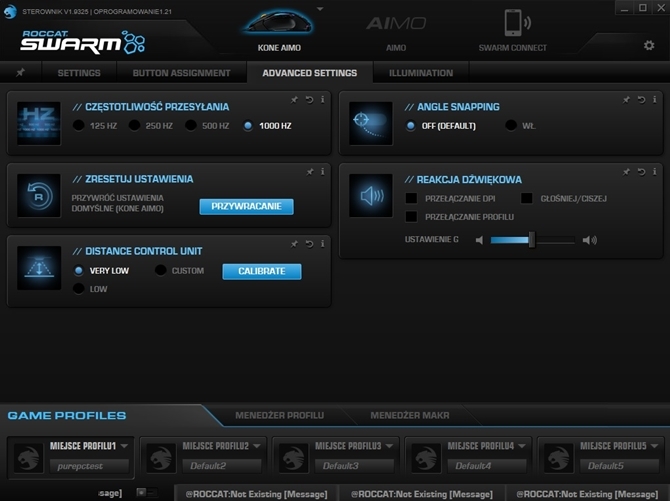Select 1000 HZ polling rate

point(248,126)
